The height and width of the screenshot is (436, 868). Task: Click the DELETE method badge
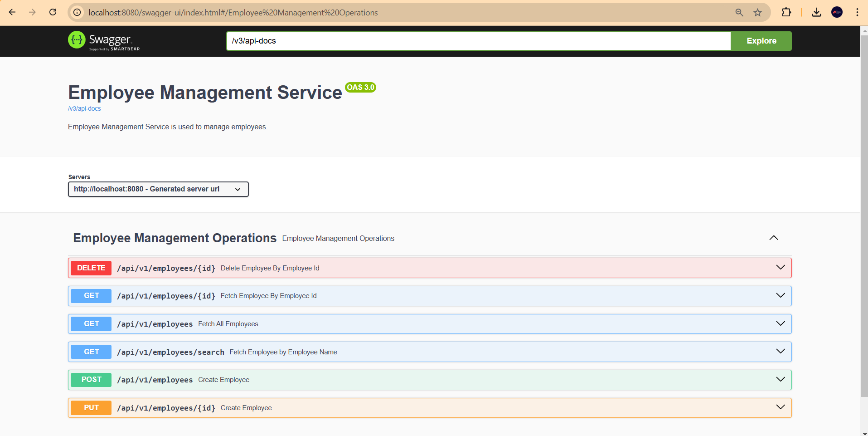[x=91, y=268]
